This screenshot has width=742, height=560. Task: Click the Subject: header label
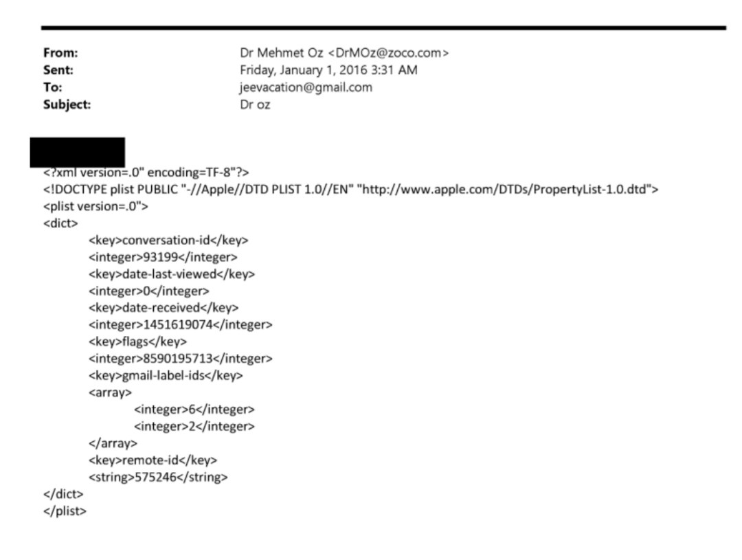(67, 104)
